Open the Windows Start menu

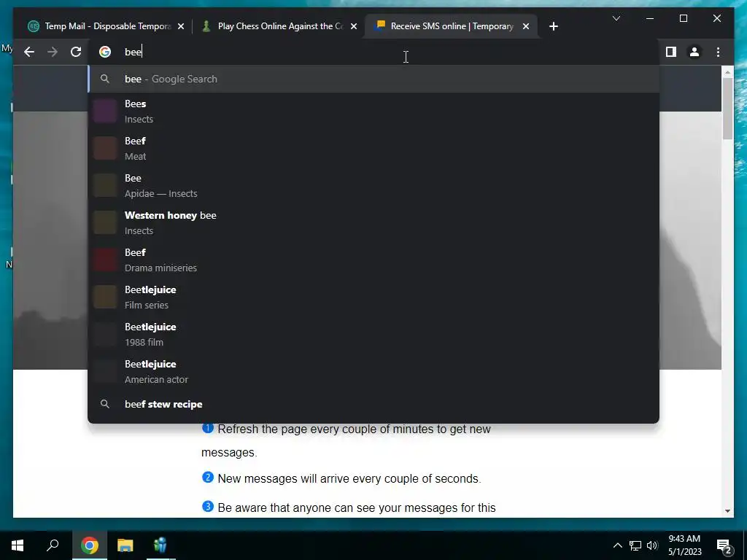tap(18, 545)
